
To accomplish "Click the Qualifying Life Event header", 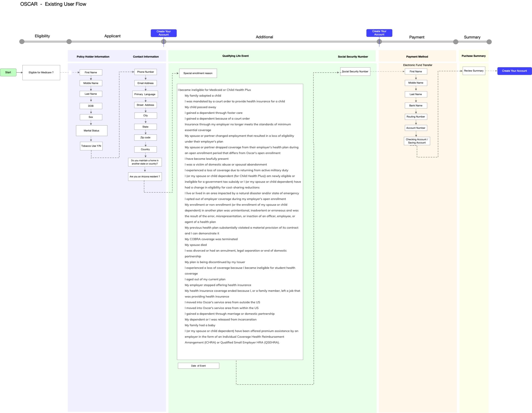I will pyautogui.click(x=236, y=56).
